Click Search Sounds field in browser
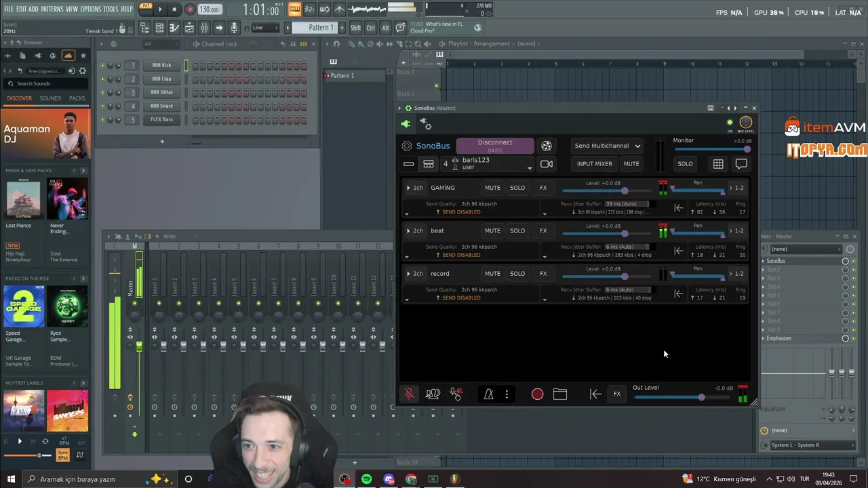The width and height of the screenshot is (868, 488). click(x=45, y=83)
